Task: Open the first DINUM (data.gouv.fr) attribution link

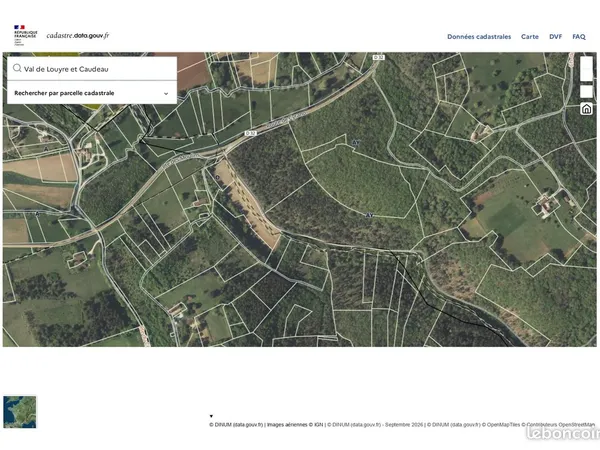Action: click(x=236, y=425)
